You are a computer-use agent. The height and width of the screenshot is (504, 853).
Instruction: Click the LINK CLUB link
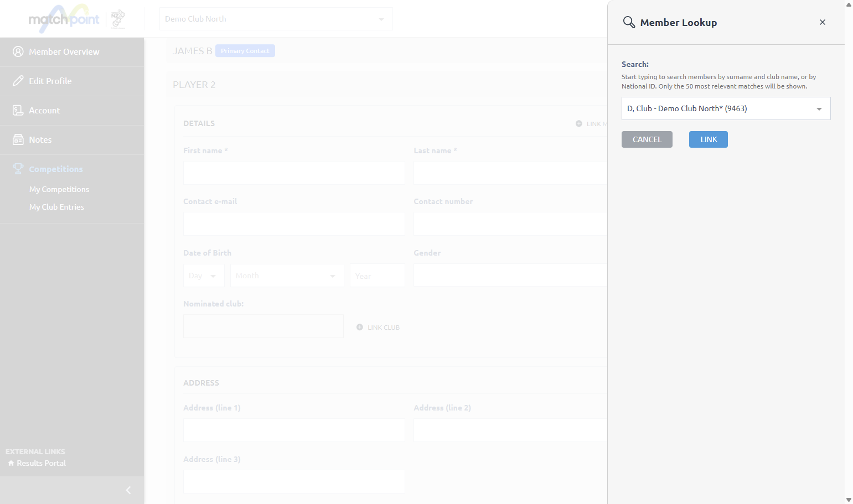click(384, 328)
